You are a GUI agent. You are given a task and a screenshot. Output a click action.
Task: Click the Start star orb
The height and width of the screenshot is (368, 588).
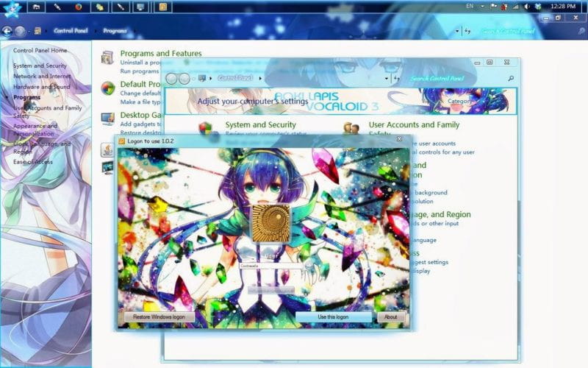coord(12,7)
